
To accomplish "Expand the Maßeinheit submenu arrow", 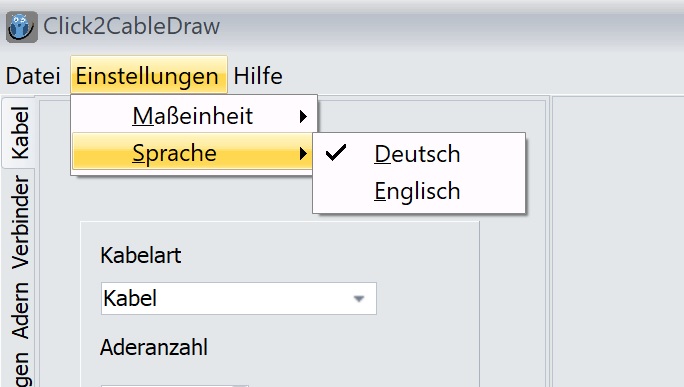I will [x=303, y=116].
